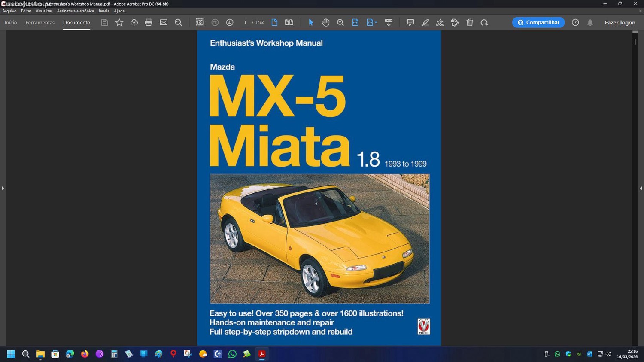Send file by email envelope icon
The height and width of the screenshot is (362, 644).
click(x=164, y=22)
